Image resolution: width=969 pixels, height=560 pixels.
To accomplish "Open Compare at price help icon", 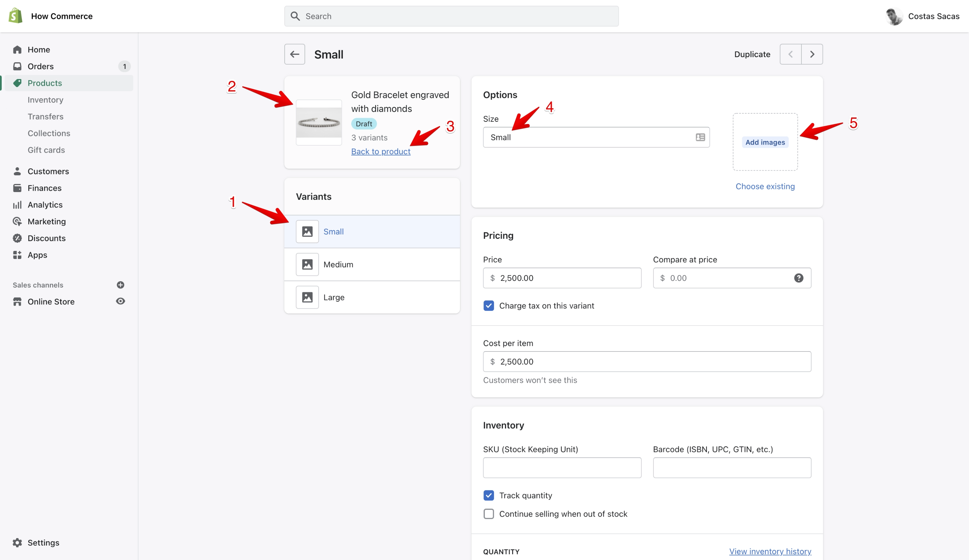I will point(799,278).
